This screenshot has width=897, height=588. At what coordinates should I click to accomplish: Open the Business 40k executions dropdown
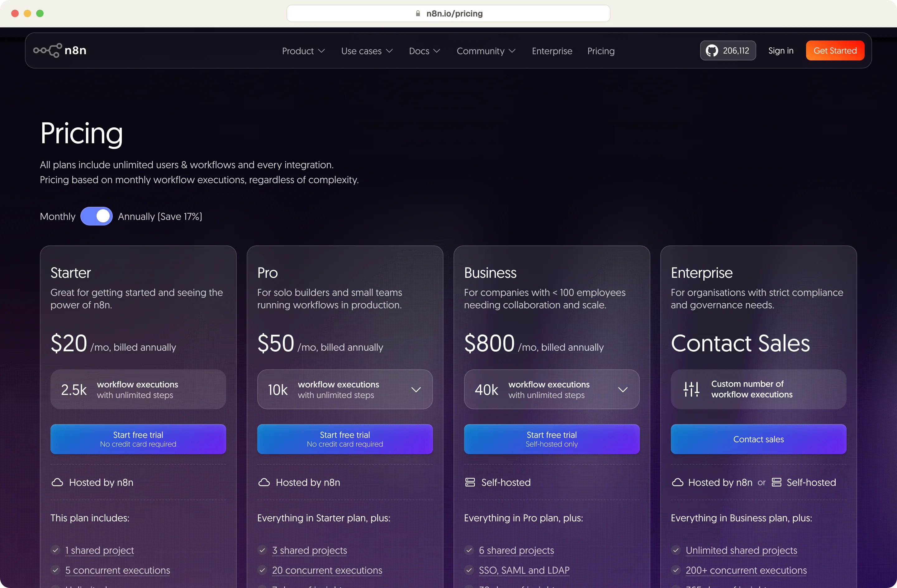coord(552,389)
